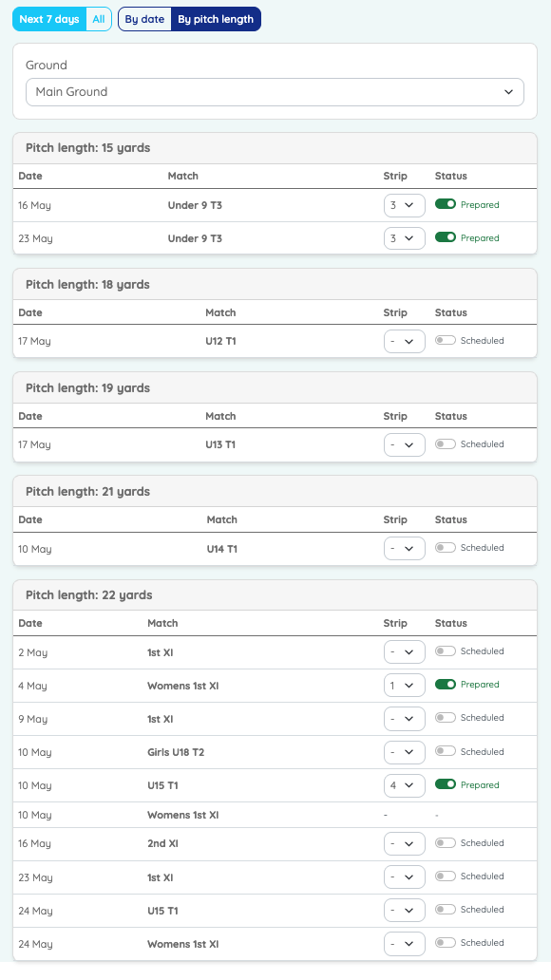Click the 'Next 7 days' filter
This screenshot has width=551, height=980.
pos(47,18)
